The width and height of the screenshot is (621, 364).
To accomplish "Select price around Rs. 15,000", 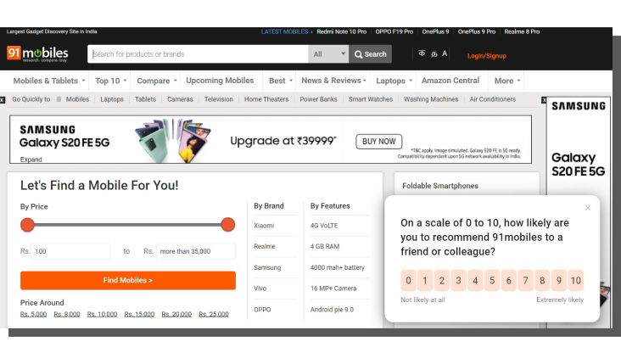I will pyautogui.click(x=139, y=314).
